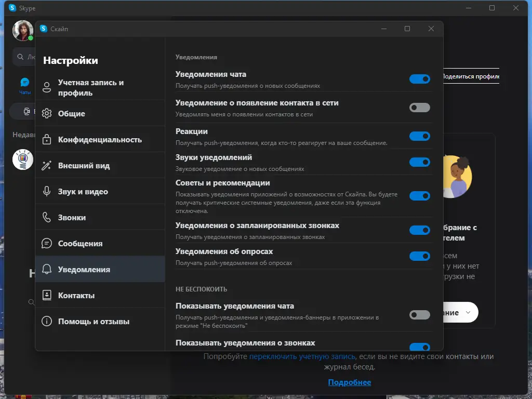Click the contact book icon for Контакты
Image resolution: width=532 pixels, height=399 pixels.
click(x=47, y=295)
